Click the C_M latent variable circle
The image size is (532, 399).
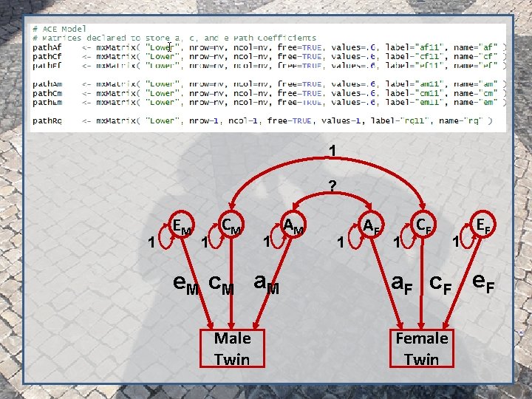(x=231, y=225)
